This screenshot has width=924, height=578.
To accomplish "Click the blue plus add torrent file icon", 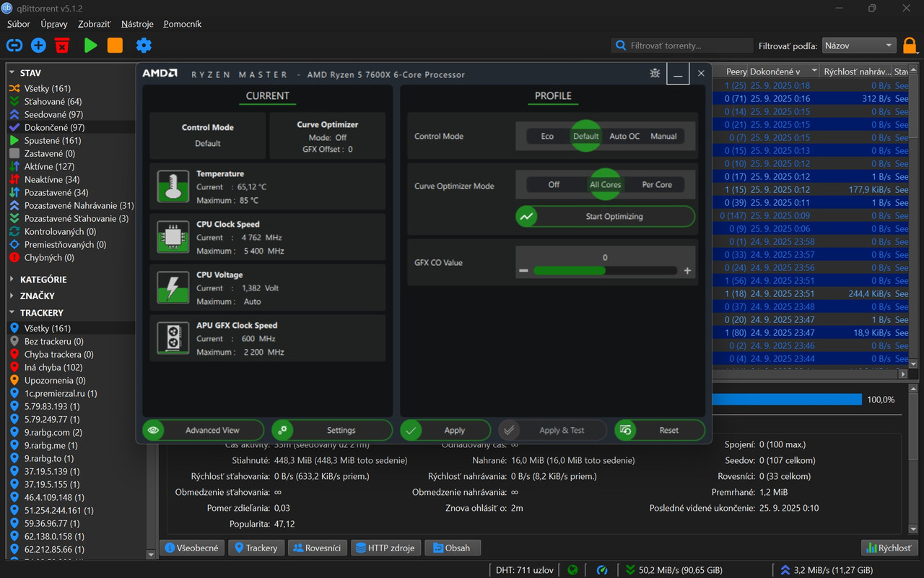I will [38, 46].
